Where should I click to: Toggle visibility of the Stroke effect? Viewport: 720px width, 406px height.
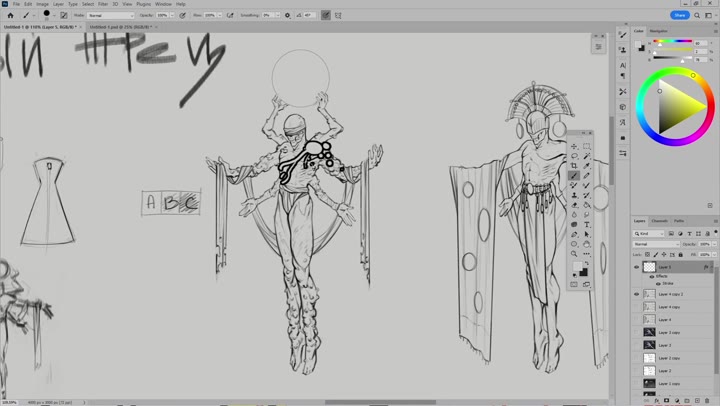pos(658,283)
